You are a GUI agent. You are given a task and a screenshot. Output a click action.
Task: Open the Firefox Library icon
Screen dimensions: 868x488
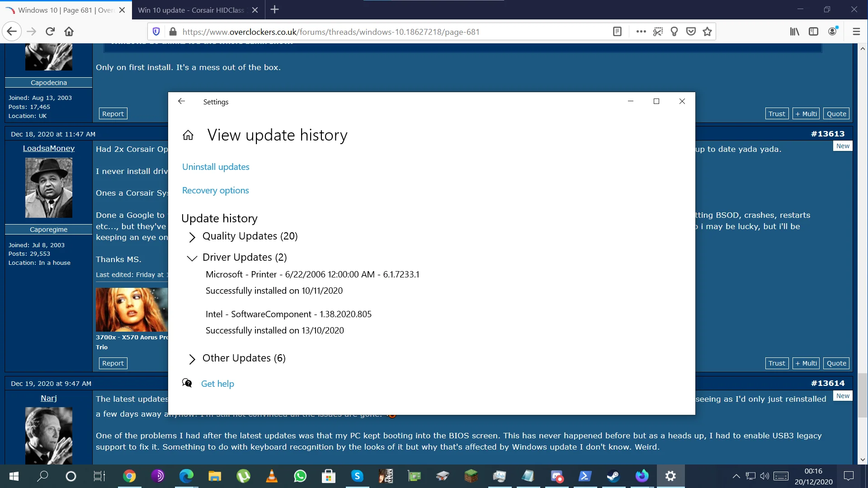(794, 32)
